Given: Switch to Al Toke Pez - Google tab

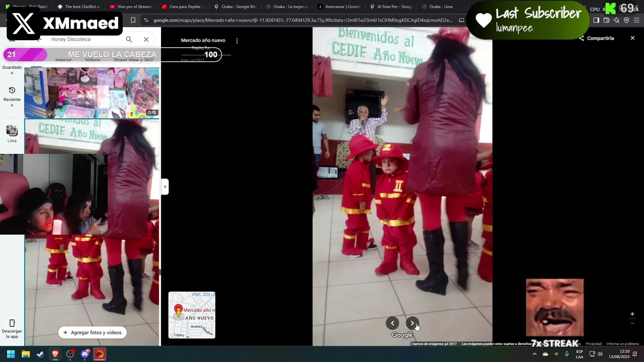Looking at the screenshot, I should tap(392, 7).
